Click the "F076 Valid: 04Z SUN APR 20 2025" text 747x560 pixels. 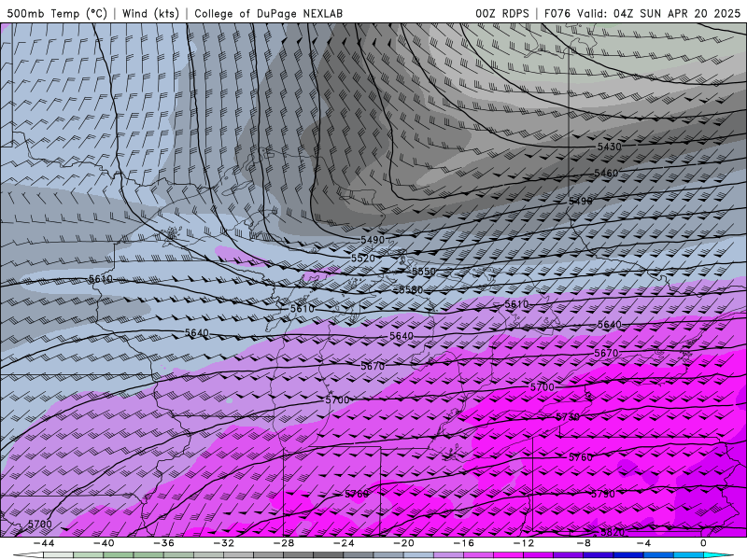tap(642, 13)
